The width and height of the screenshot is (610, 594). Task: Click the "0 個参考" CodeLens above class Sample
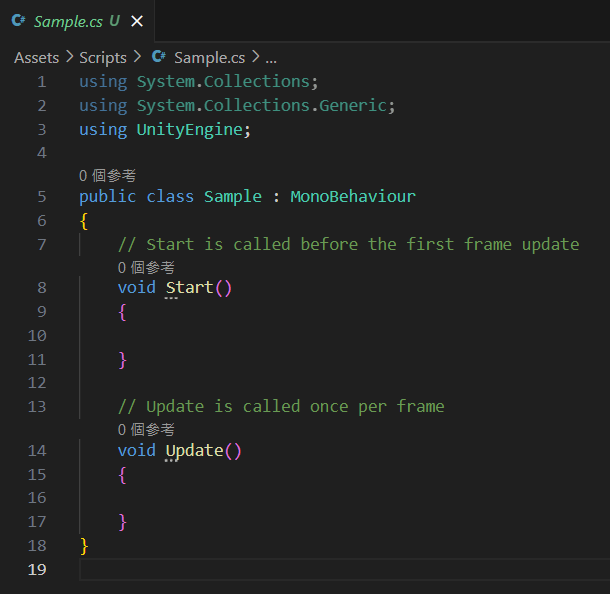click(x=107, y=176)
